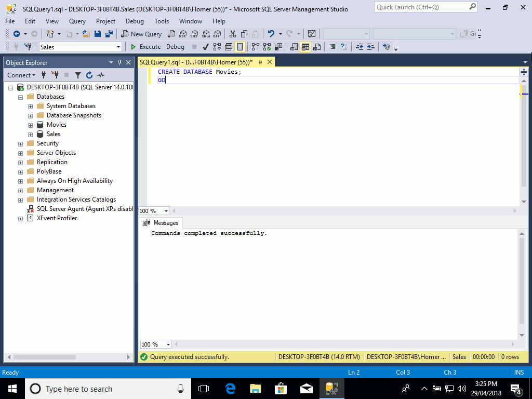Open the Debug menu in menu bar

click(x=135, y=21)
